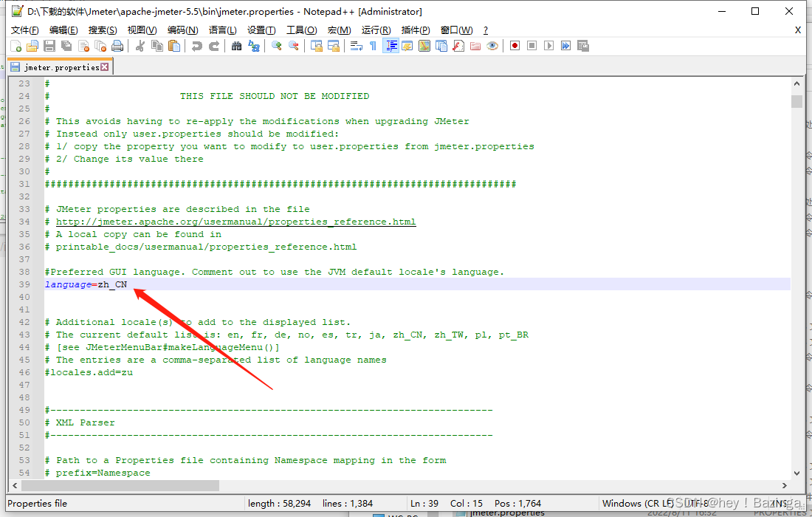Open the ? help menu
812x517 pixels.
pyautogui.click(x=485, y=30)
